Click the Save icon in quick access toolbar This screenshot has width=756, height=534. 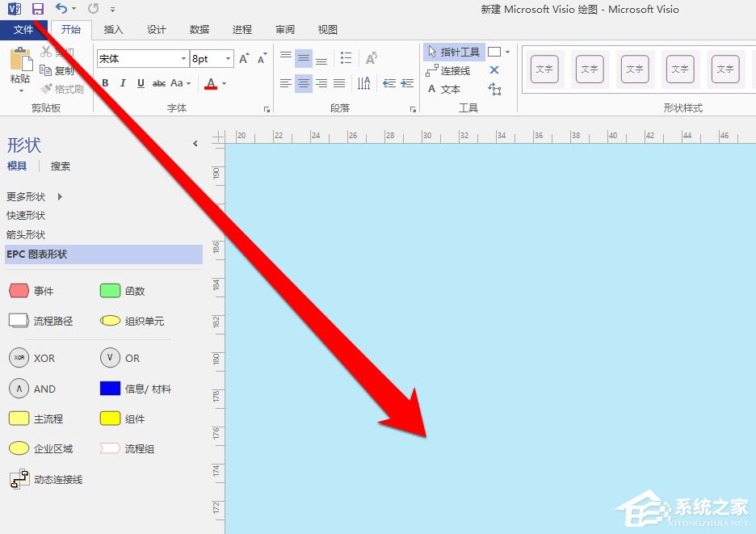click(x=38, y=9)
